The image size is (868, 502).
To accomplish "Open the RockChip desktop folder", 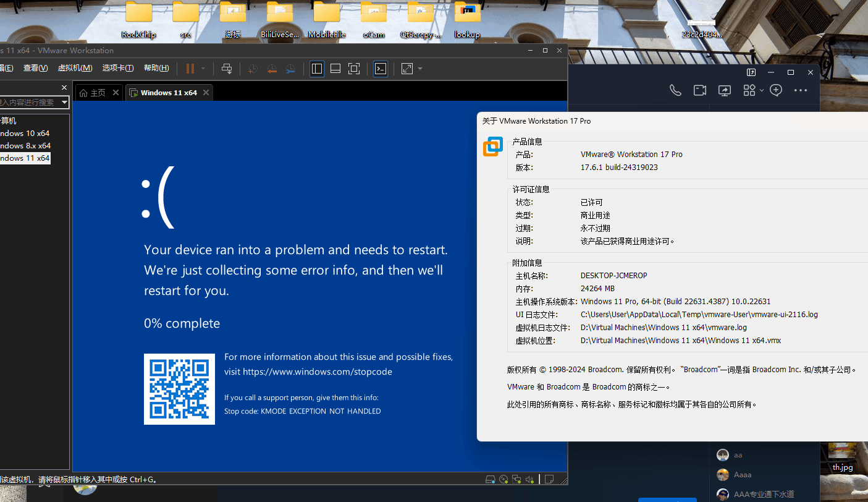I will point(138,20).
